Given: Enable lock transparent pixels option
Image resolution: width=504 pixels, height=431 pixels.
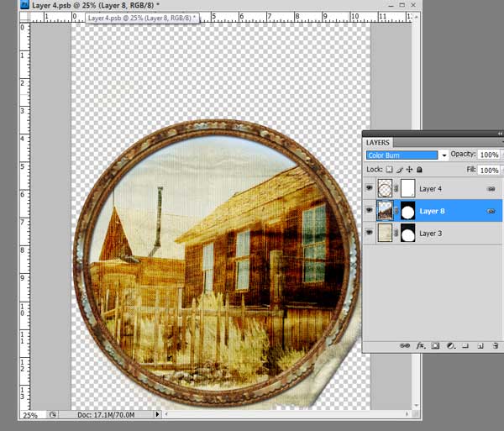Looking at the screenshot, I should coord(389,170).
